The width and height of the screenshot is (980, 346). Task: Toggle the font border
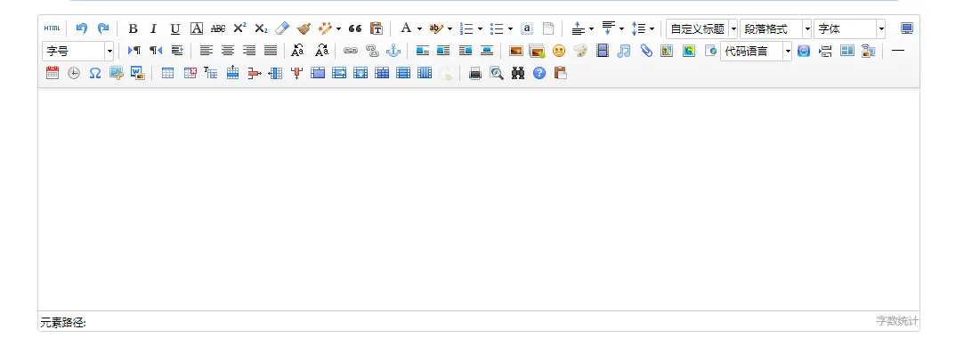[196, 28]
